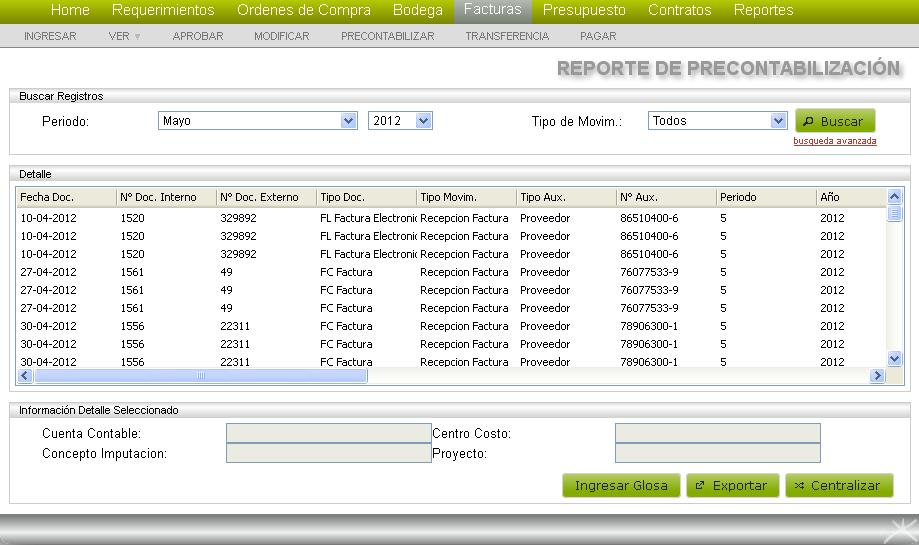The image size is (919, 545).
Task: Open the year dropdown showing 2012
Action: [x=400, y=121]
